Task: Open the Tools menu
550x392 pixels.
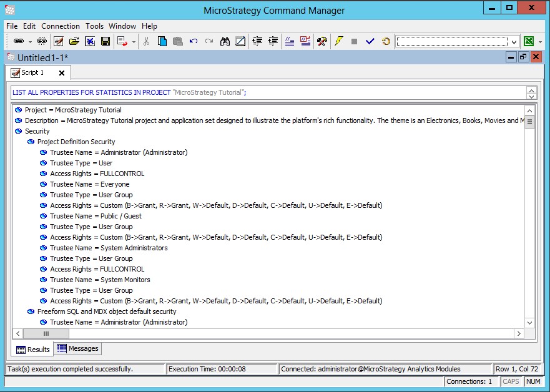Action: [x=94, y=26]
